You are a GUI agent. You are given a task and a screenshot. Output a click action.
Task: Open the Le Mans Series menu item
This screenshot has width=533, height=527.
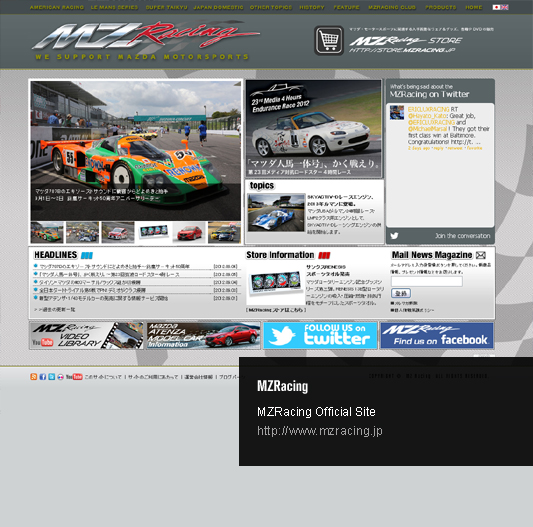[x=114, y=7]
